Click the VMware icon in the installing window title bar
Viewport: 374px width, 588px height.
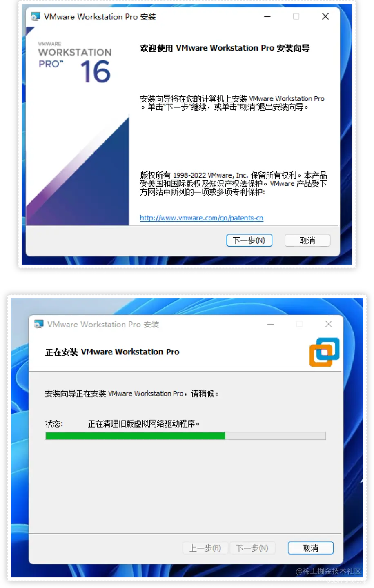click(39, 324)
